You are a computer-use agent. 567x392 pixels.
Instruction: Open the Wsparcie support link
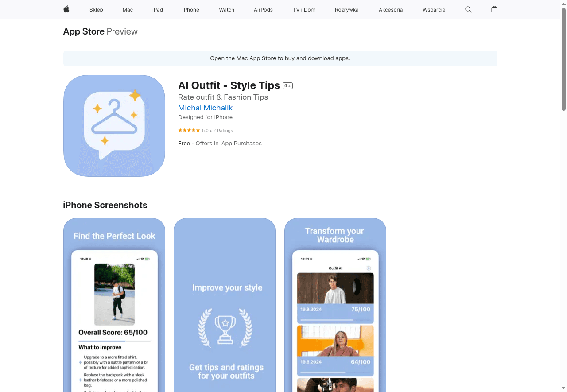(434, 10)
